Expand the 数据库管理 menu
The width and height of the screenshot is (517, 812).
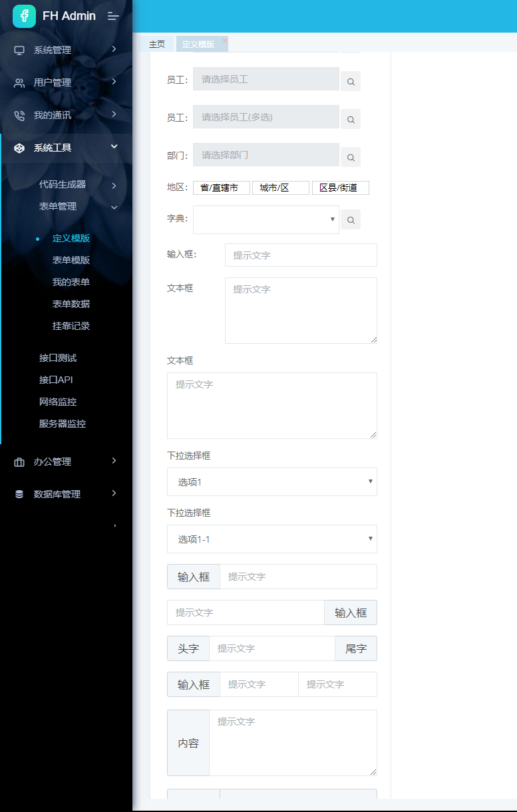[114, 493]
